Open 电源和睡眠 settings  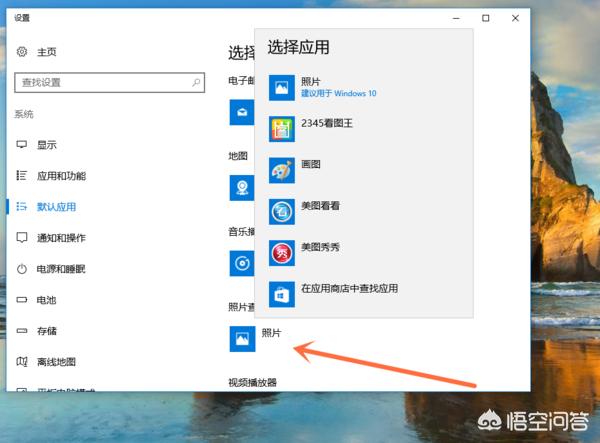pos(61,269)
